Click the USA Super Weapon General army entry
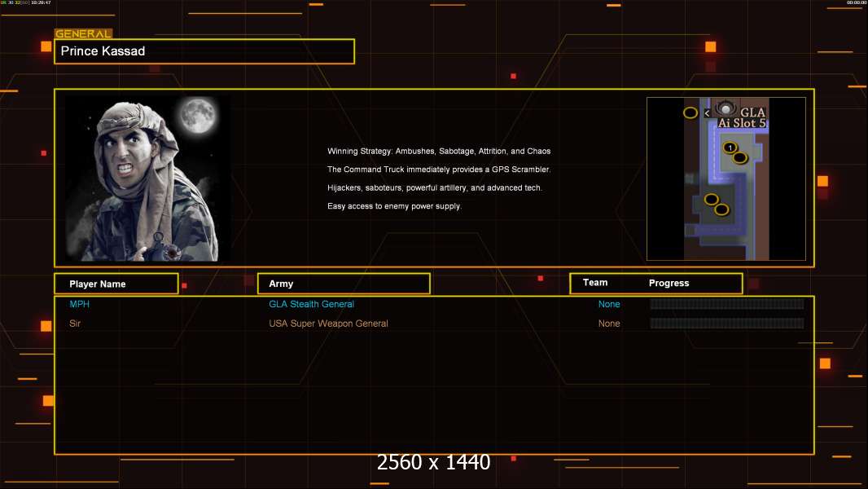Screen dimensions: 868x489 (328, 324)
